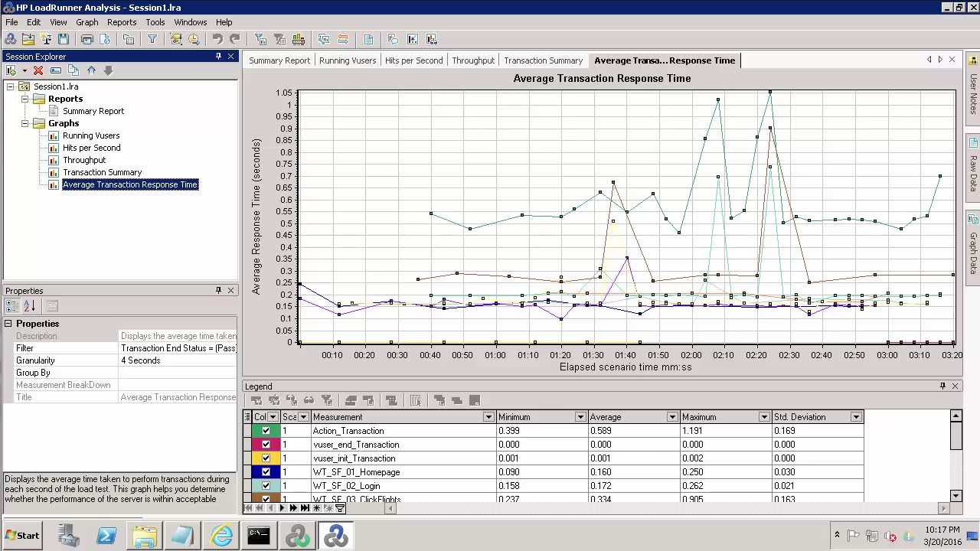This screenshot has height=551, width=980.
Task: Toggle the WT_SF_01_Homepage legend checkbox
Action: [266, 472]
